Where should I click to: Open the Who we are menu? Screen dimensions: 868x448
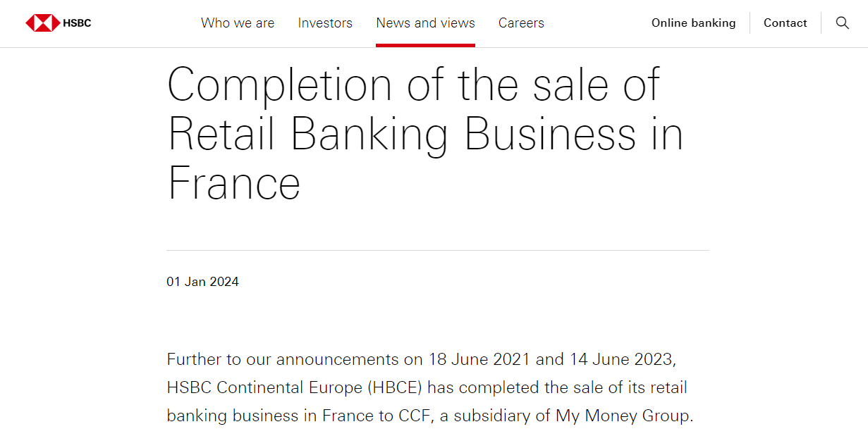pos(238,23)
